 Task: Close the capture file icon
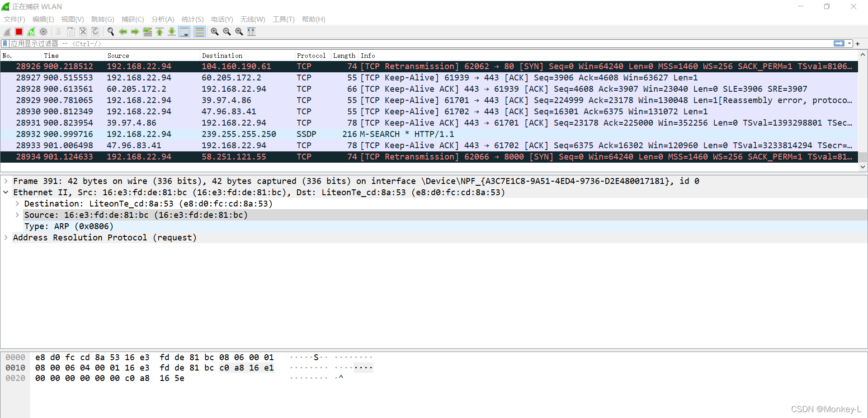click(x=83, y=32)
